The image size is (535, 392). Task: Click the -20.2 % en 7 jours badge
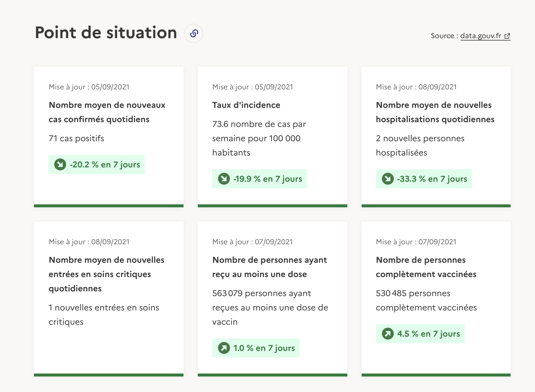(x=97, y=164)
